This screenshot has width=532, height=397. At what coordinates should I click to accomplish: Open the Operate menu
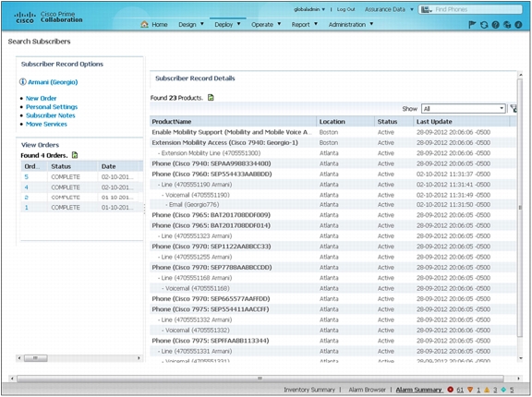click(x=266, y=24)
